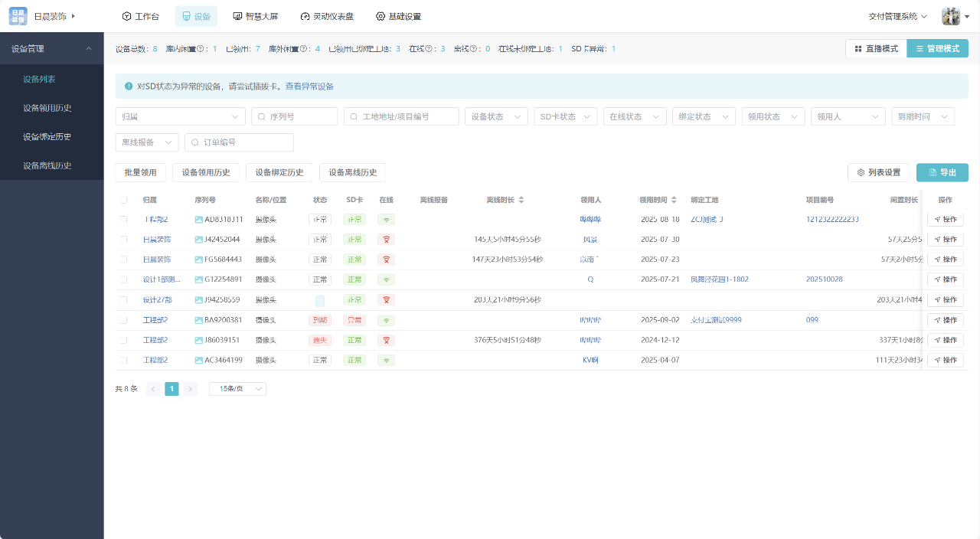Switch to 智慧大屏 in top navigation
Screen dimensions: 980x539
pyautogui.click(x=255, y=16)
